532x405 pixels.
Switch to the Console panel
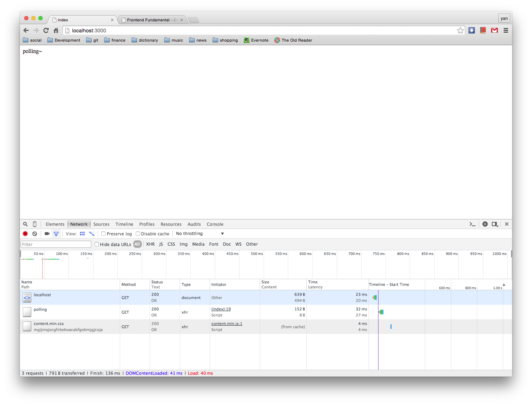coord(215,224)
